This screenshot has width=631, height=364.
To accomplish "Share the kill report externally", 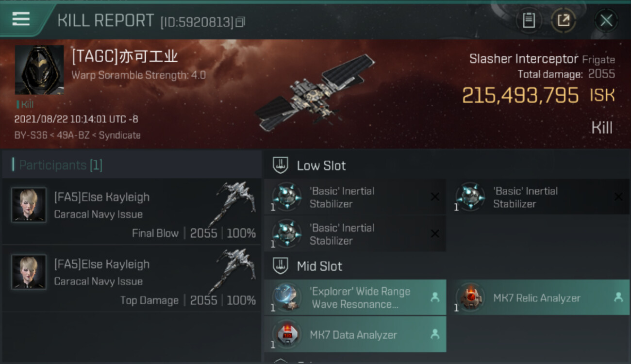I will (x=563, y=20).
